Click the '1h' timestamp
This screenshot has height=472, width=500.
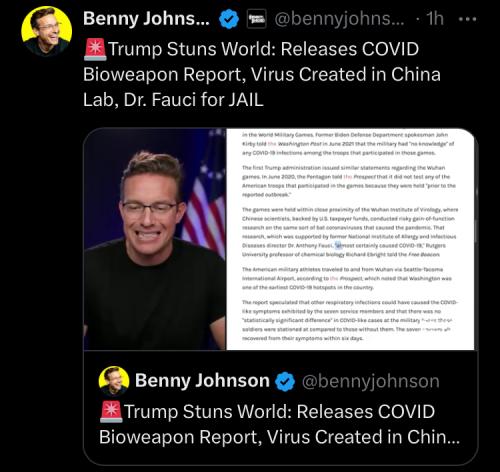point(435,19)
